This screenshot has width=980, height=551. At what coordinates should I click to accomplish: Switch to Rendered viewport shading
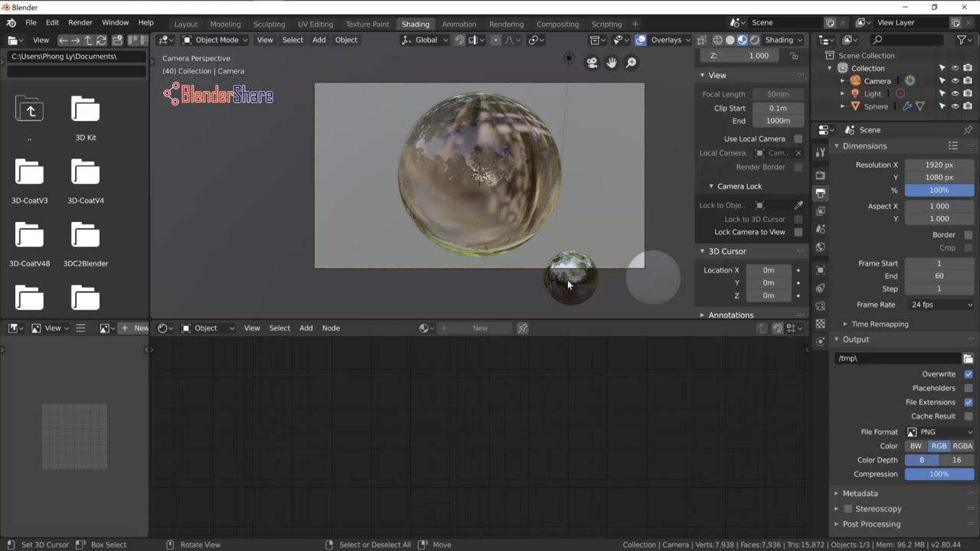[x=755, y=40]
